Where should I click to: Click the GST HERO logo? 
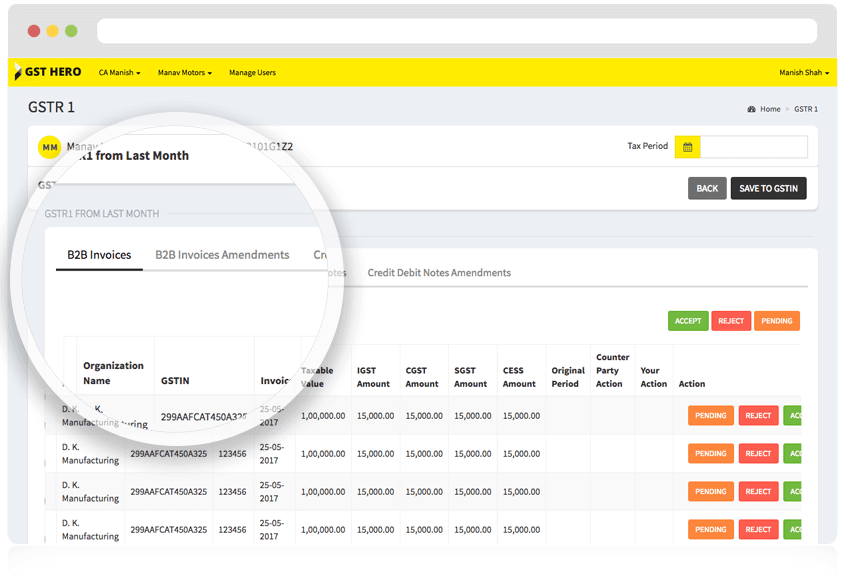pos(48,72)
